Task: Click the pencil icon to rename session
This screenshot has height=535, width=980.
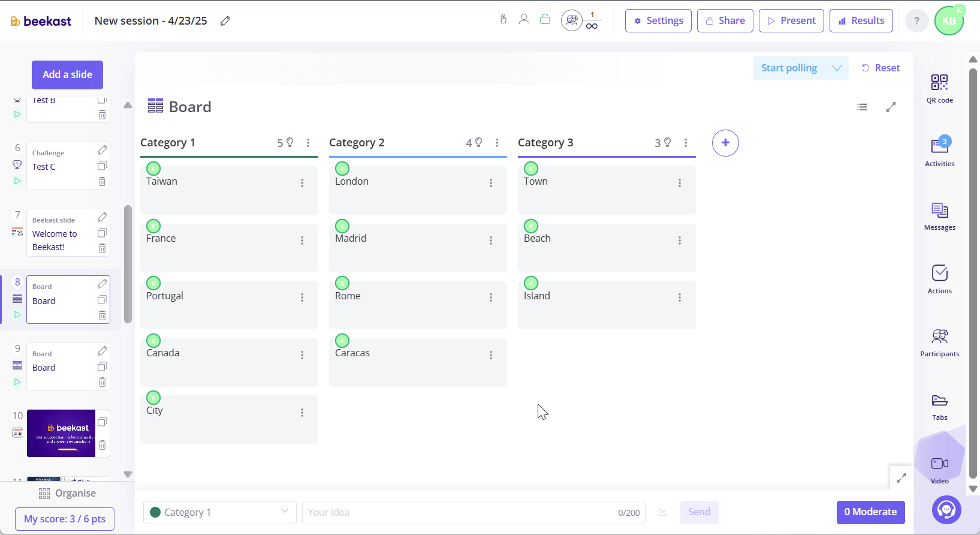Action: click(225, 21)
